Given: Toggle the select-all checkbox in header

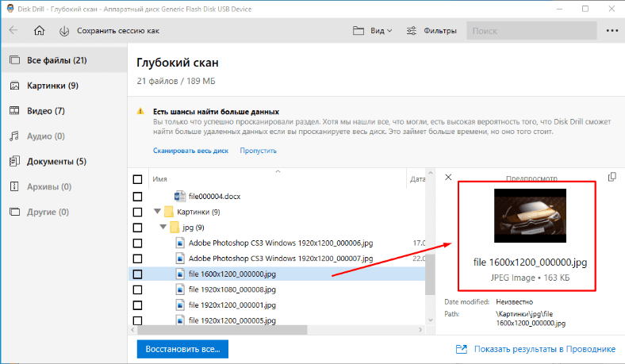Looking at the screenshot, I should coord(137,179).
